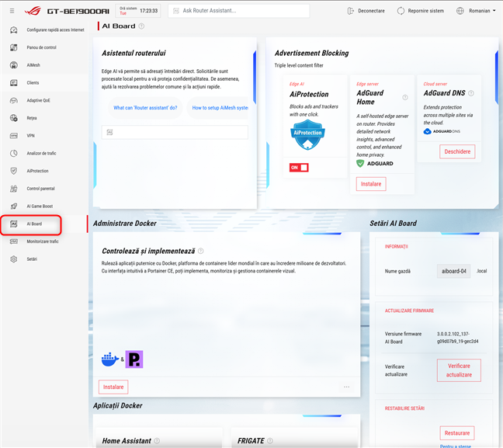The width and height of the screenshot is (503, 448).
Task: Click the Restaurare button
Action: click(x=457, y=433)
